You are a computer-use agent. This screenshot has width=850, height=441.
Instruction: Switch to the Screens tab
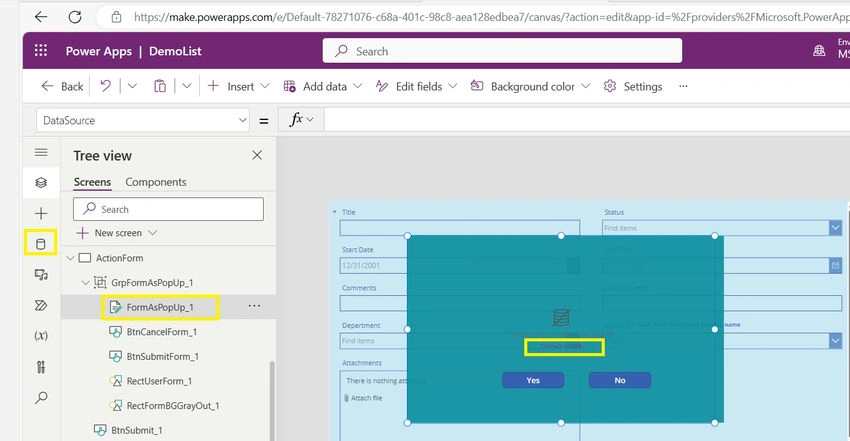(92, 183)
